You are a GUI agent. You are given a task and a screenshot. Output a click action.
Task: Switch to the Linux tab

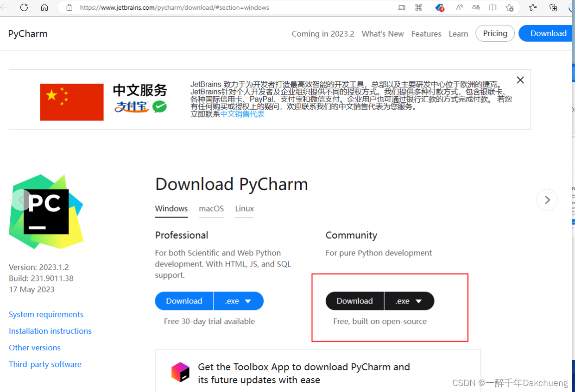[244, 209]
